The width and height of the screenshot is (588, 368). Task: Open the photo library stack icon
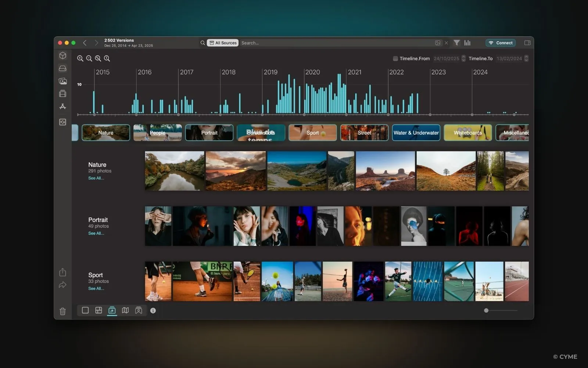(63, 81)
